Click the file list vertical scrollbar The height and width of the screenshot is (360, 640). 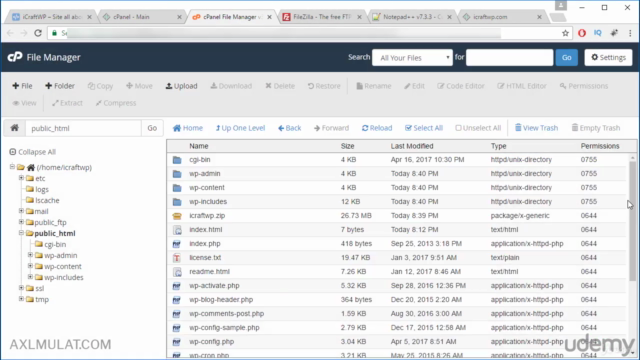coord(633,220)
